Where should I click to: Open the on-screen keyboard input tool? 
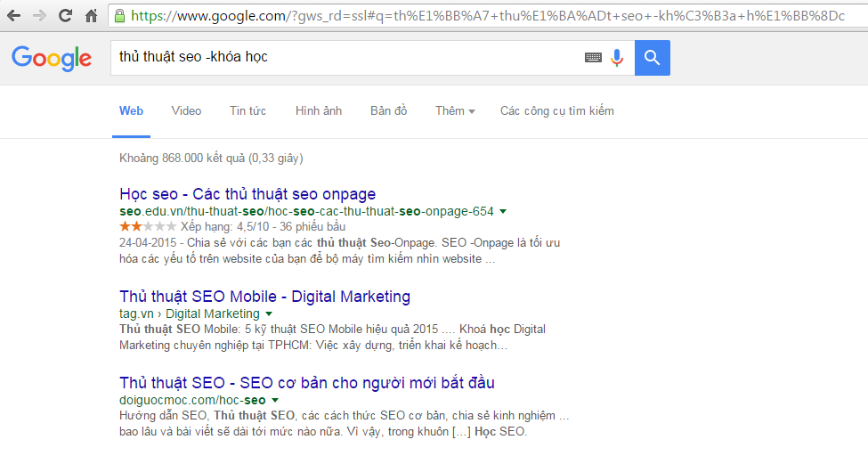593,57
